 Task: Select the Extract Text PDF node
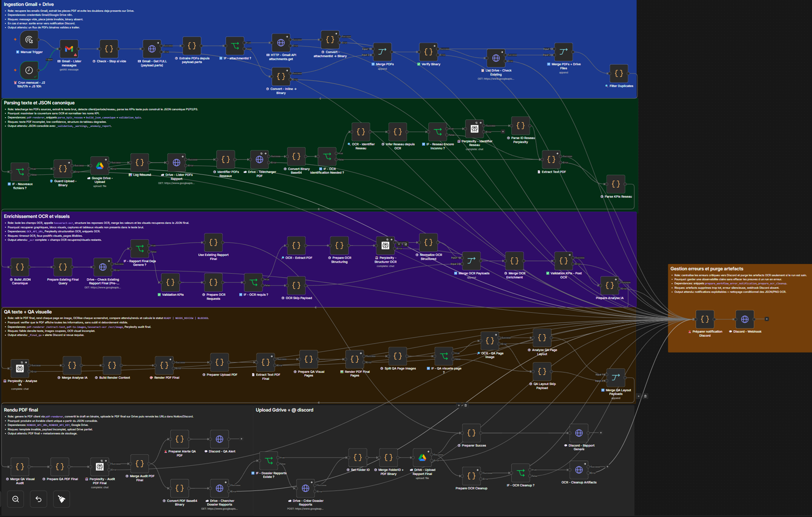[x=551, y=160]
